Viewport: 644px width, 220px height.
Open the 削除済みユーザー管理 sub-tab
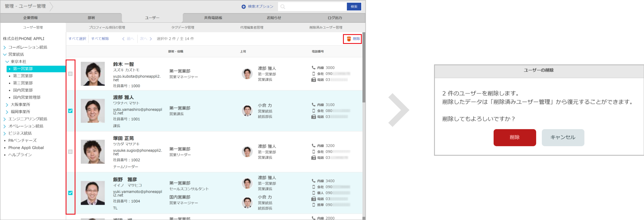pos(326,27)
